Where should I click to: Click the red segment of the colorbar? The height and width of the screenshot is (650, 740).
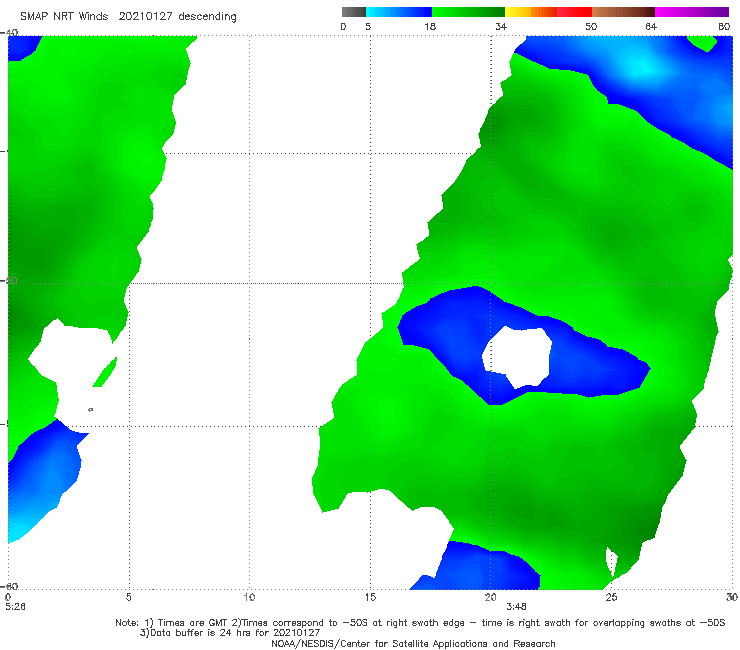574,12
